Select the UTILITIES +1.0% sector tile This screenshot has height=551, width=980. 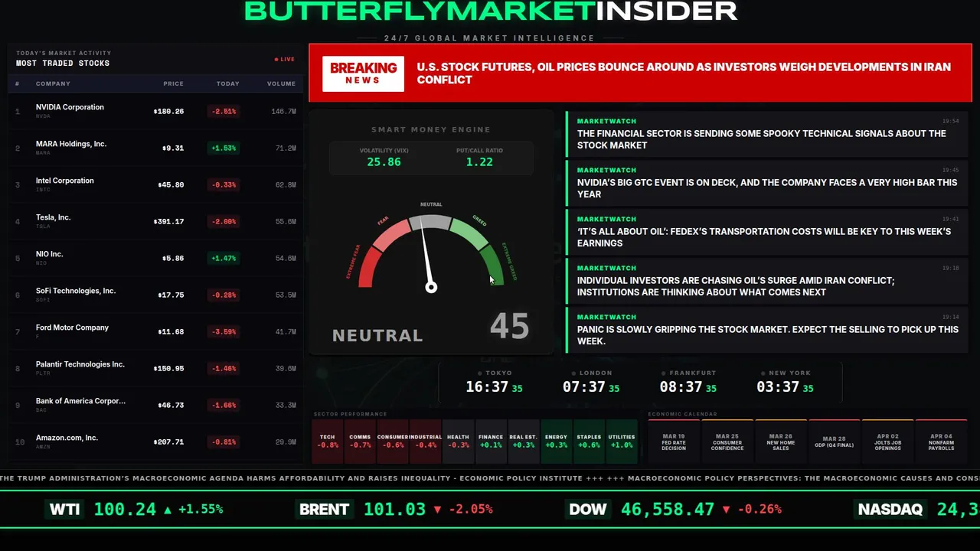click(622, 442)
